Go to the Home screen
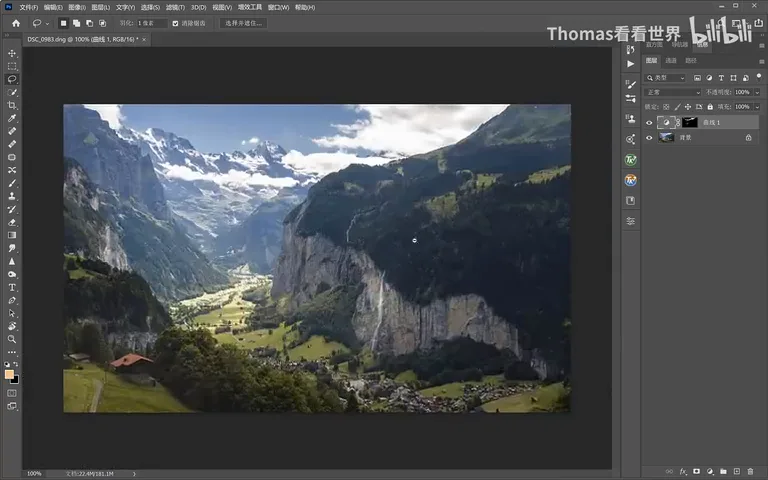This screenshot has height=480, width=768. pos(16,23)
